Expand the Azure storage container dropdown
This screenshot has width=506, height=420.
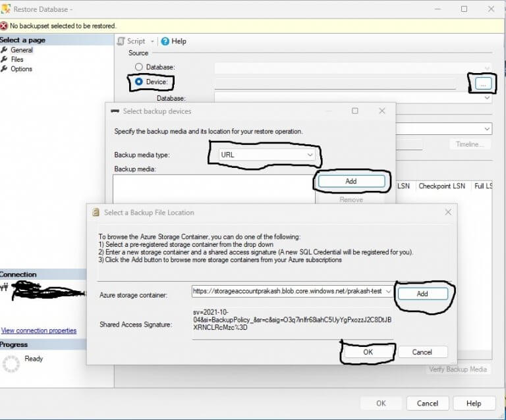pos(388,291)
